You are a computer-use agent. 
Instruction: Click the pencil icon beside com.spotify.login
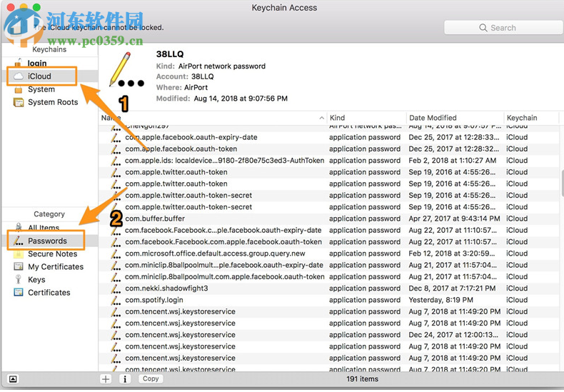pos(116,300)
